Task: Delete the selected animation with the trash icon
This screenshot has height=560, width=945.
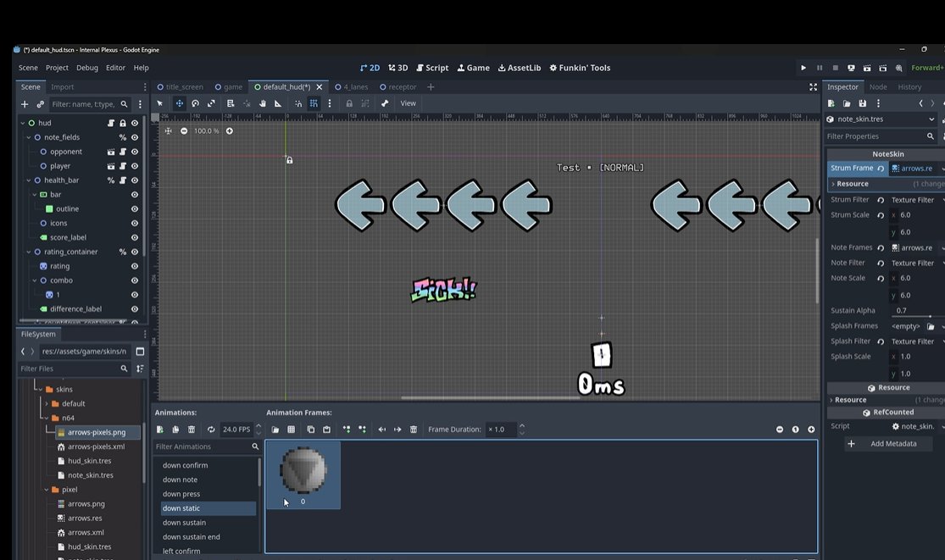Action: 191,430
